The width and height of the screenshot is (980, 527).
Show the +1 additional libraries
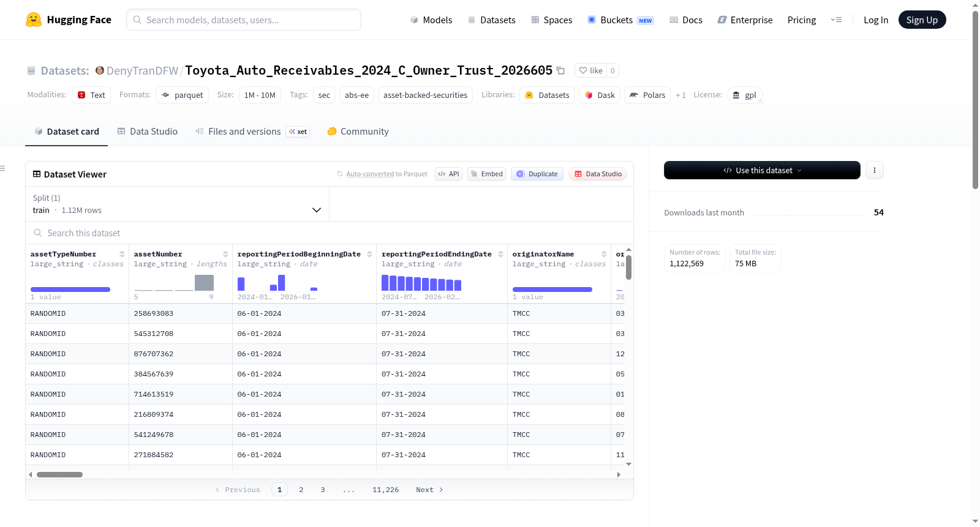[680, 95]
